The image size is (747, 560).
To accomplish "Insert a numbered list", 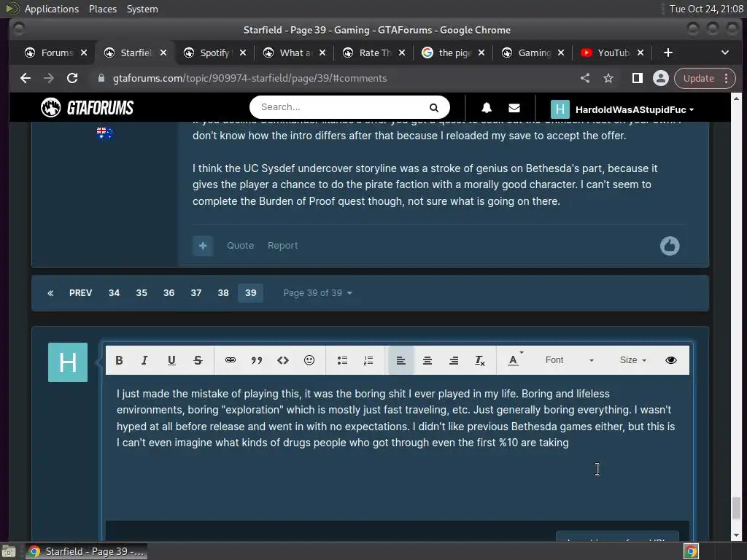I will pos(368,360).
